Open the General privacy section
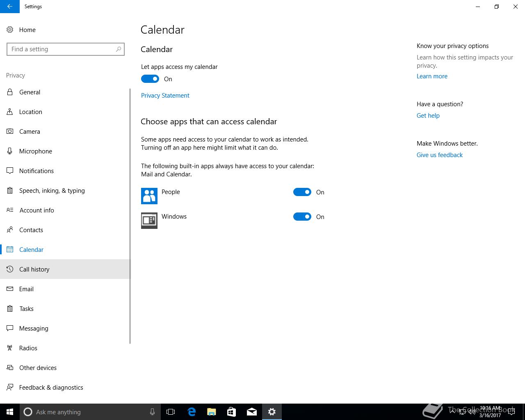This screenshot has width=525, height=420. tap(65, 92)
